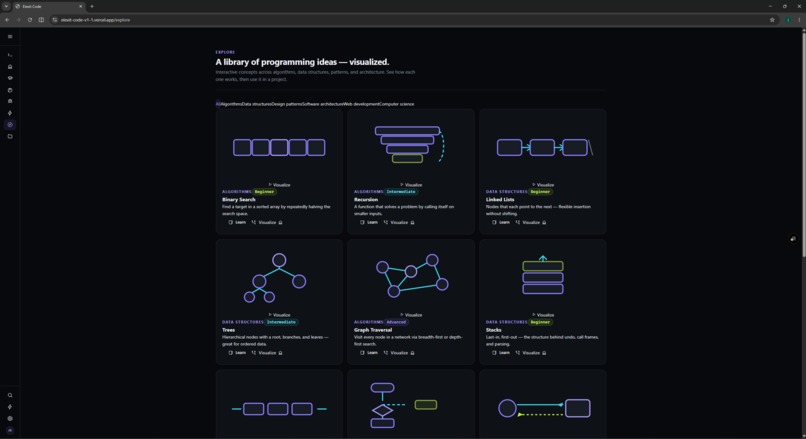Click the Learn icon link on Graph Traversal card
This screenshot has width=806, height=439.
[369, 353]
